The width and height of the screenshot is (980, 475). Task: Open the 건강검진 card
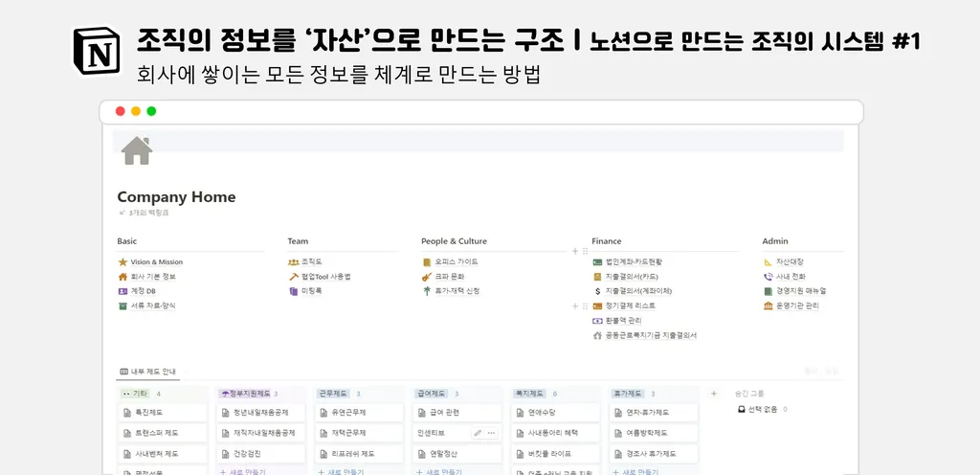pyautogui.click(x=261, y=454)
